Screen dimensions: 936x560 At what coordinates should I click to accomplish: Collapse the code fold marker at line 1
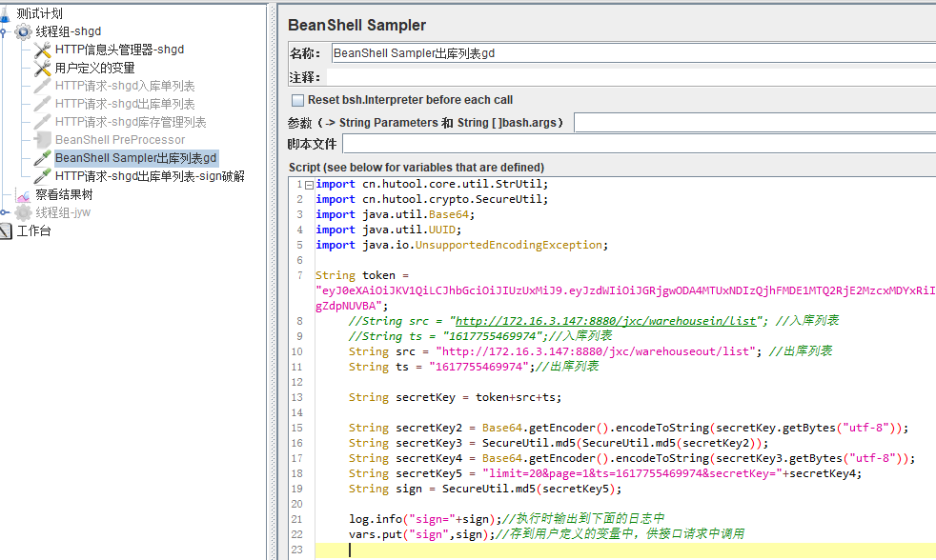point(309,185)
